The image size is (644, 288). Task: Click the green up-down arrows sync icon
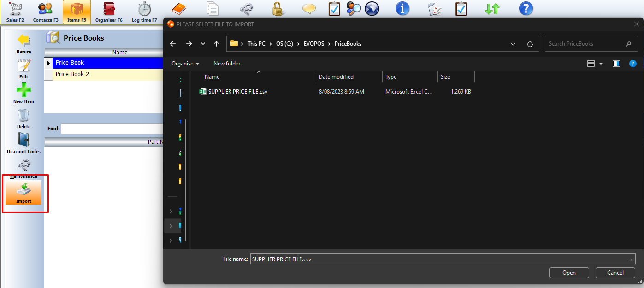click(492, 8)
